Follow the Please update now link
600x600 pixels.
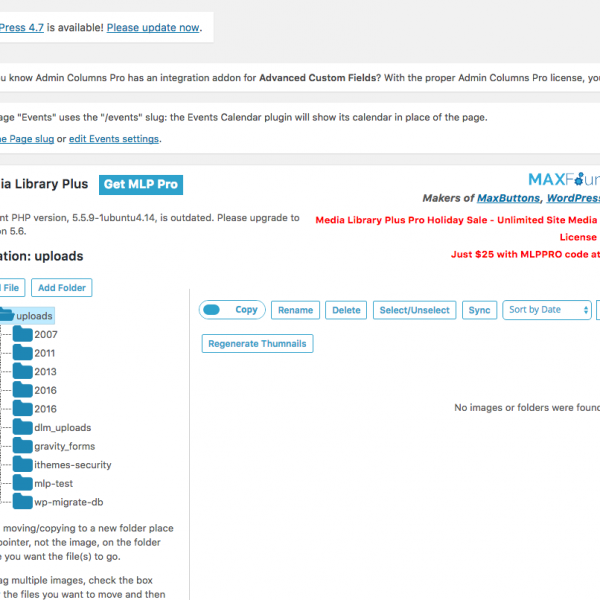pos(153,28)
